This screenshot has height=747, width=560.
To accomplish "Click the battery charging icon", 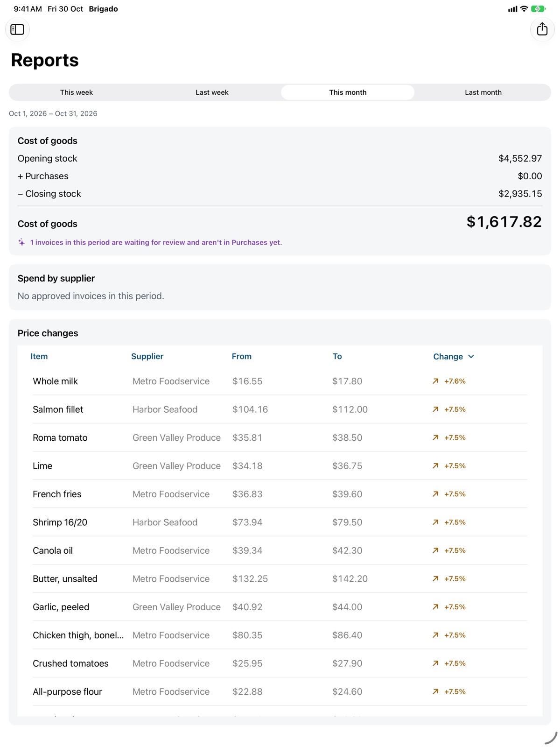I will pos(538,9).
